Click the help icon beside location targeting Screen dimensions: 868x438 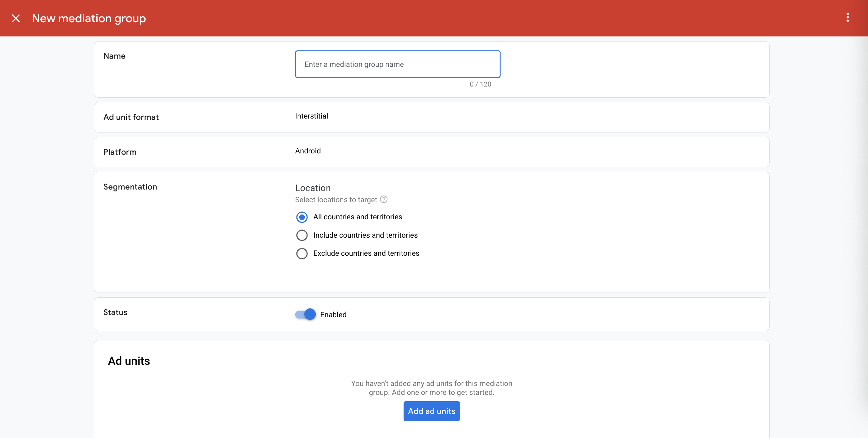[x=384, y=199]
